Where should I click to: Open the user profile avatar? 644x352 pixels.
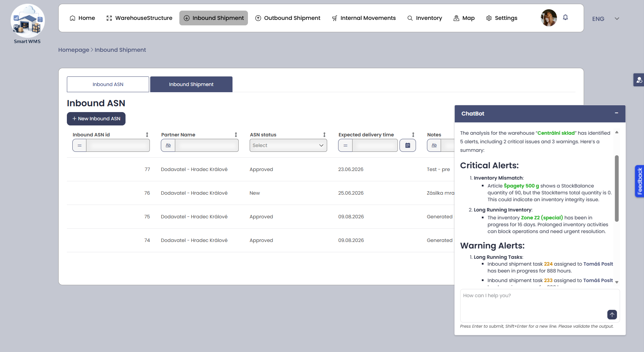[549, 18]
